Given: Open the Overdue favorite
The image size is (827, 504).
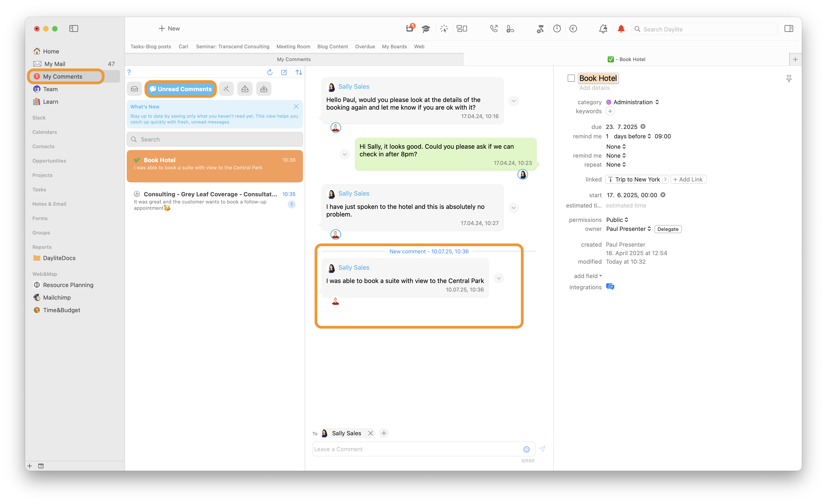Looking at the screenshot, I should click(365, 46).
